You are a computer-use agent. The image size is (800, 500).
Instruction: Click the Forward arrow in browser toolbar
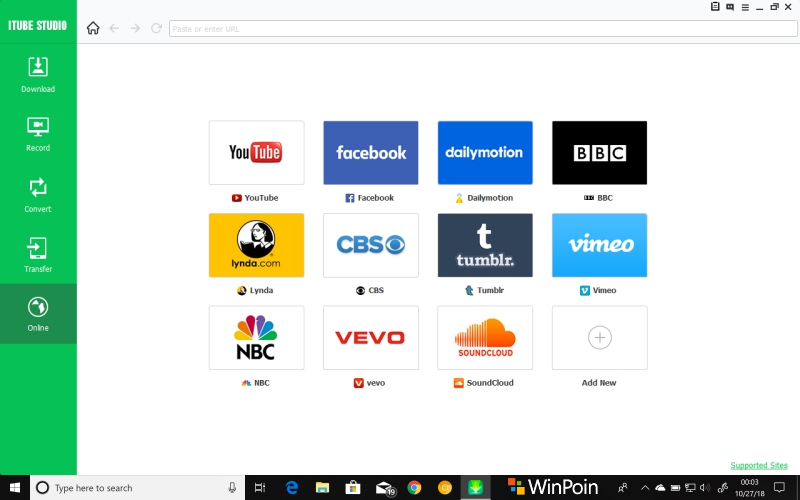coord(135,28)
